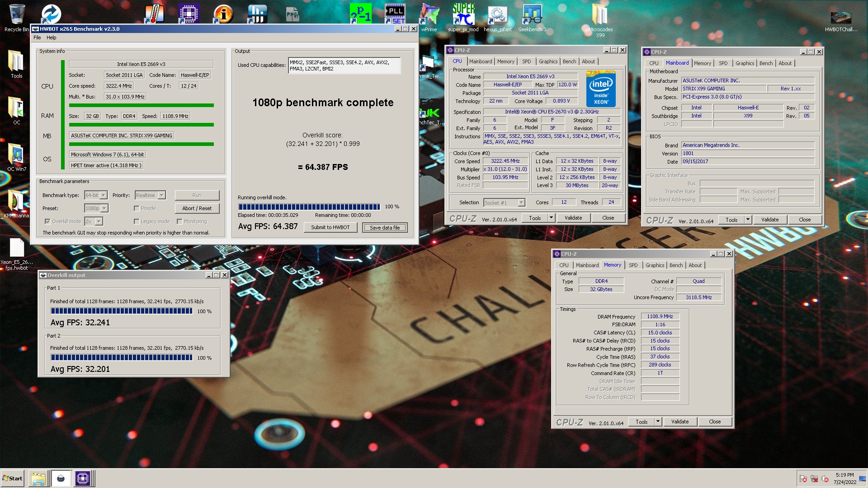Open the blue circular arrows shortcut icon
The height and width of the screenshot is (488, 868).
point(51,14)
